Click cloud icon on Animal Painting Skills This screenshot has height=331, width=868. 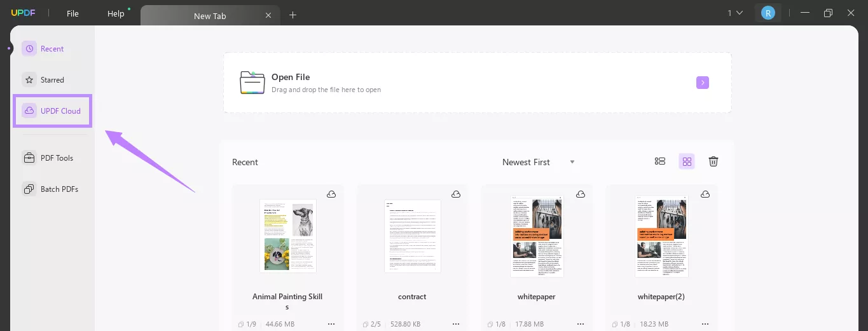pos(331,194)
